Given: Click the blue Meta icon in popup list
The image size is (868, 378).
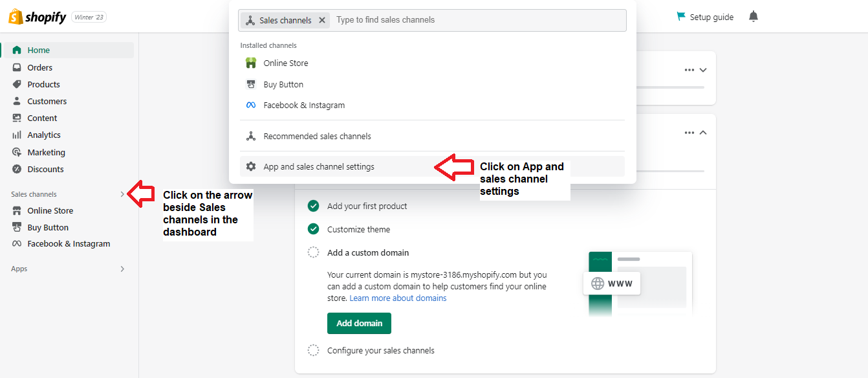Looking at the screenshot, I should [x=251, y=105].
